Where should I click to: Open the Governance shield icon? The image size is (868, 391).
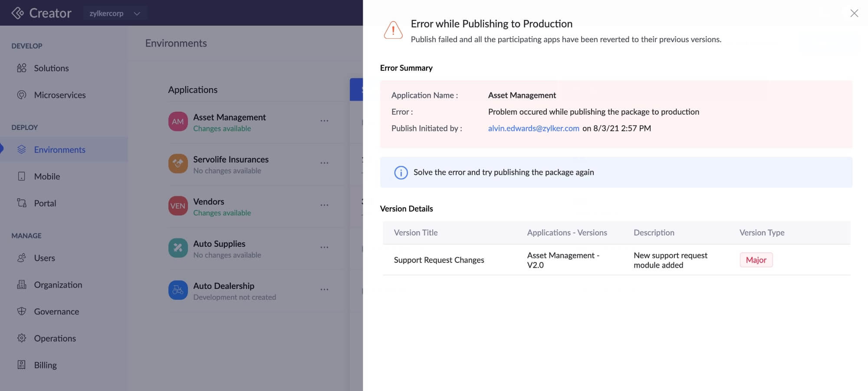[22, 311]
